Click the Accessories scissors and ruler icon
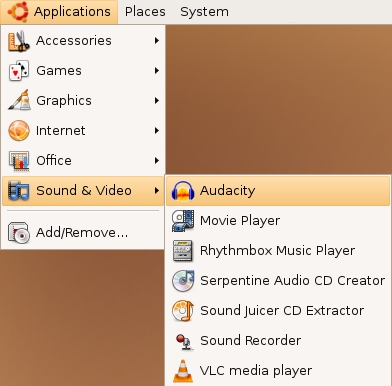Screen dimensions: 392x386 pos(19,41)
